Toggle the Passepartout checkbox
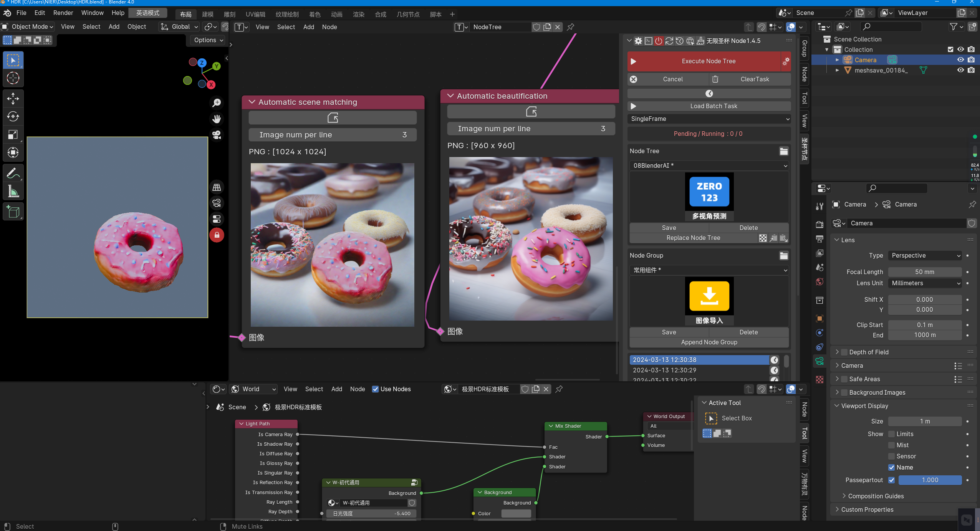Viewport: 980px width, 531px height. point(892,480)
